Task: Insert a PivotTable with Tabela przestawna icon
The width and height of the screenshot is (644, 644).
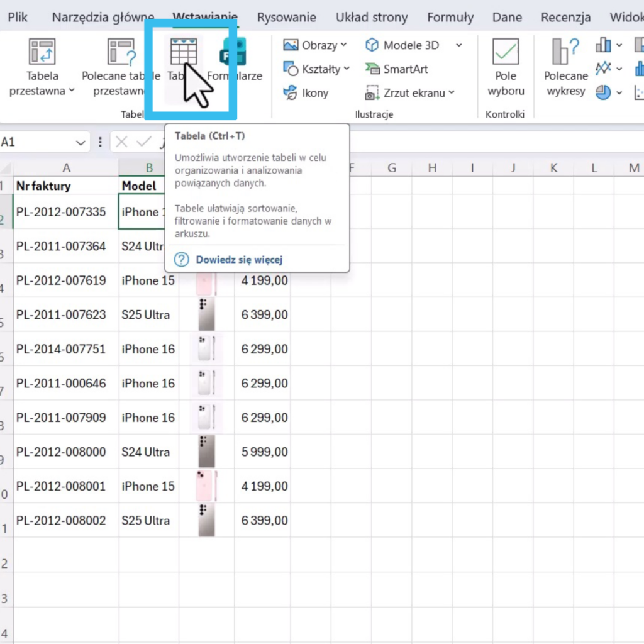Action: point(42,52)
